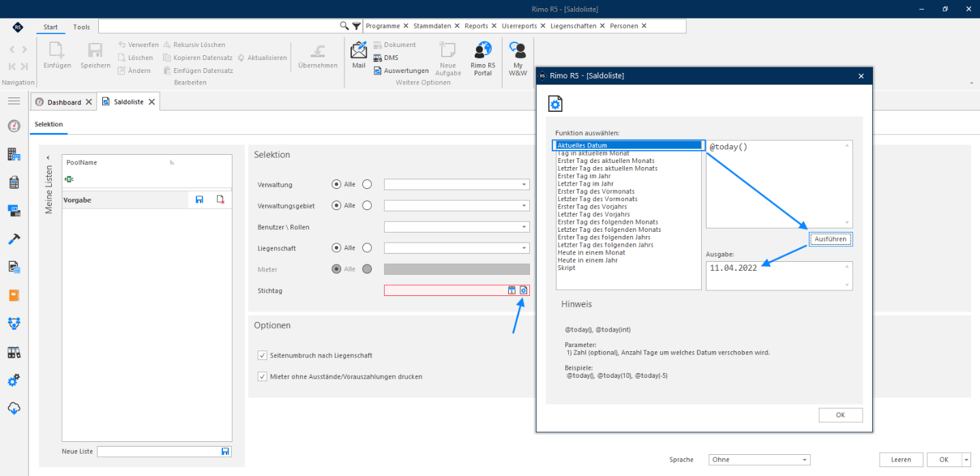980x476 pixels.
Task: Collapse the ribbon with the small arrow
Action: (x=972, y=83)
